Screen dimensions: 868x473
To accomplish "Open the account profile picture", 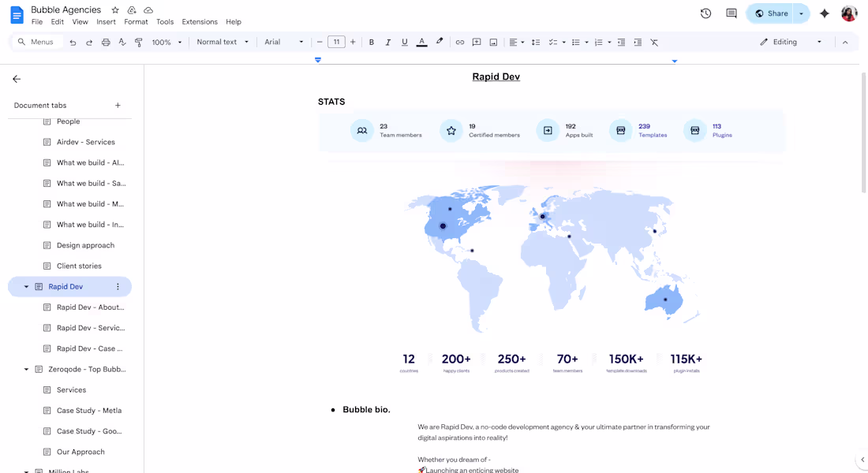I will 849,13.
